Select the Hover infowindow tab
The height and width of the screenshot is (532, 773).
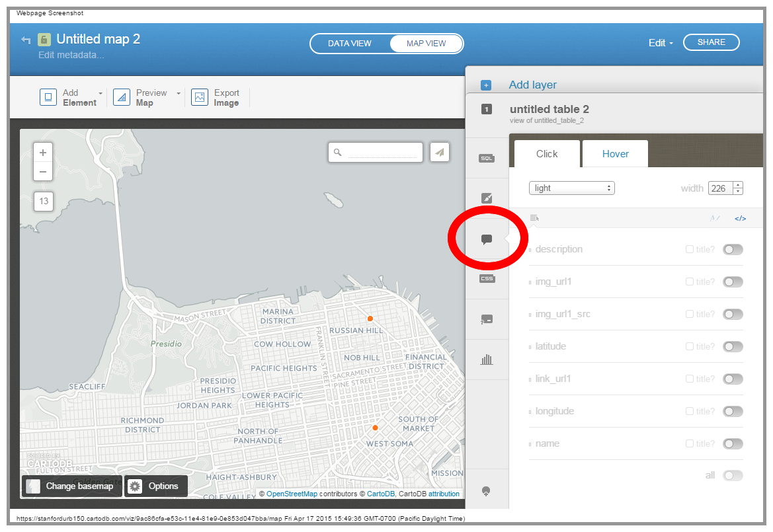pyautogui.click(x=615, y=154)
